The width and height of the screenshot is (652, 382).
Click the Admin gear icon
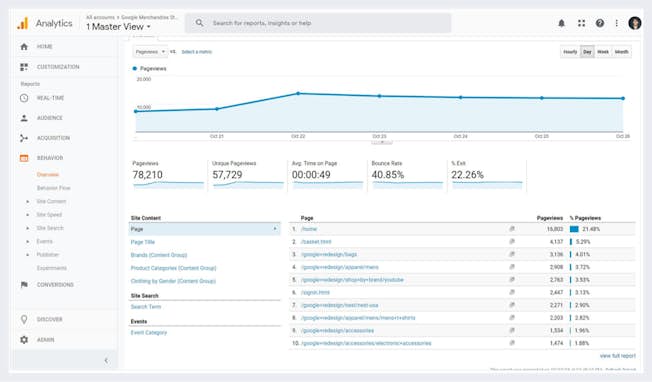click(x=24, y=340)
